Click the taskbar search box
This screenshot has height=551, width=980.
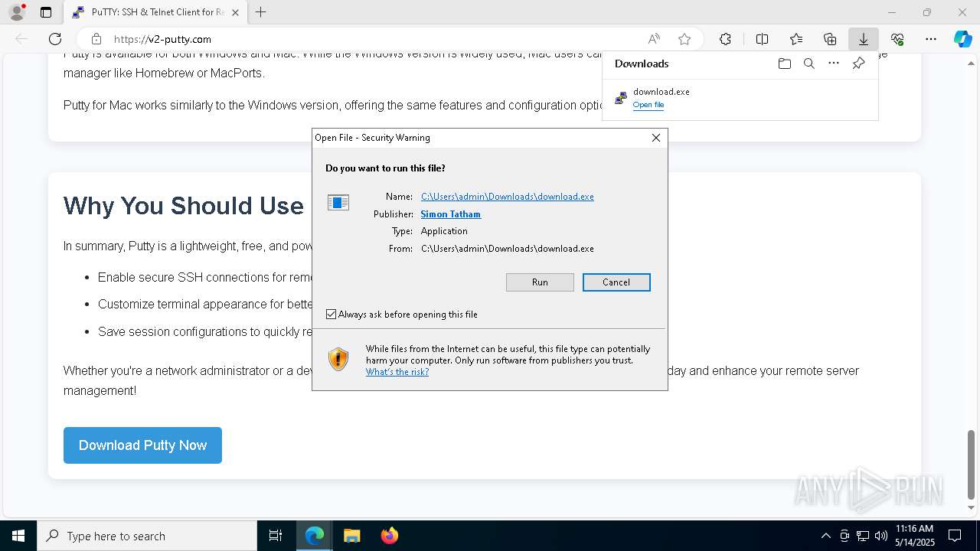click(x=147, y=536)
